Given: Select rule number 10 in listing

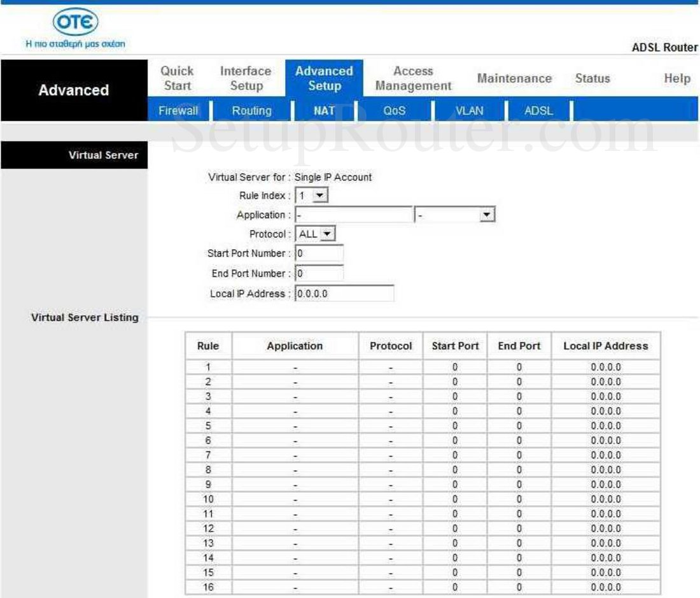Looking at the screenshot, I should click(208, 499).
